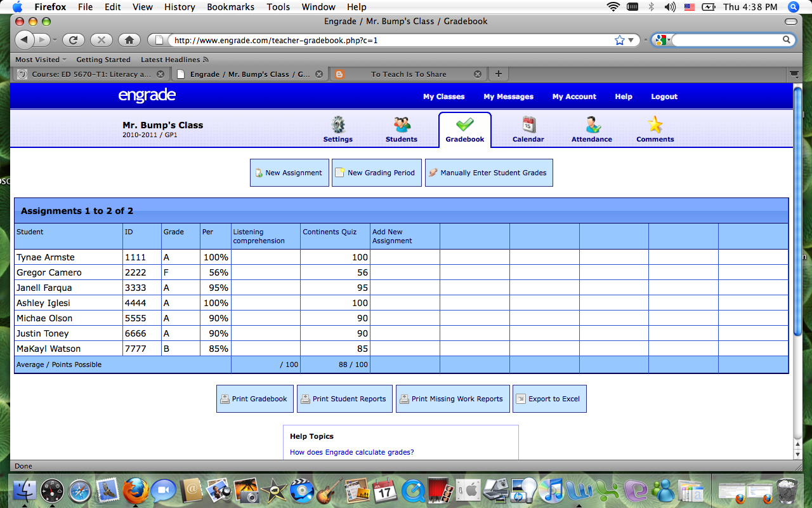Open the History menu
Screen dimensions: 812x508
tap(180, 7)
